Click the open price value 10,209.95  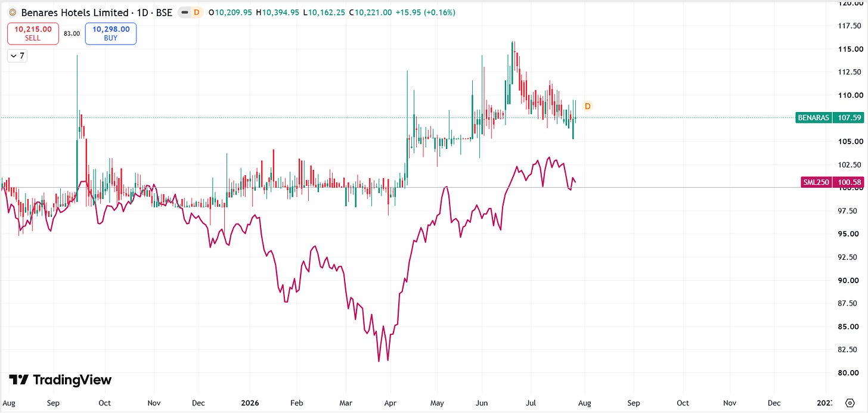[x=234, y=13]
